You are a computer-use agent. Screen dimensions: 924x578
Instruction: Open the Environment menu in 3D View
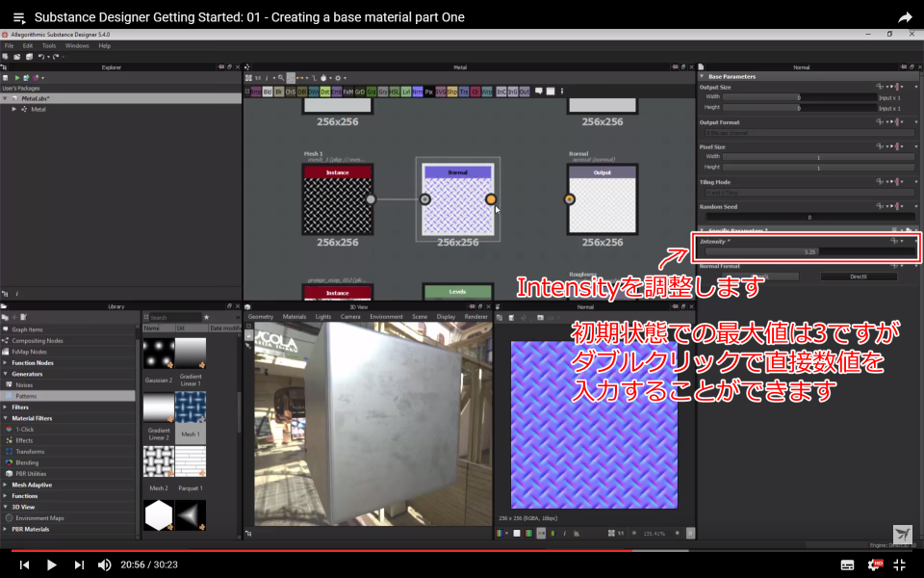coord(386,317)
